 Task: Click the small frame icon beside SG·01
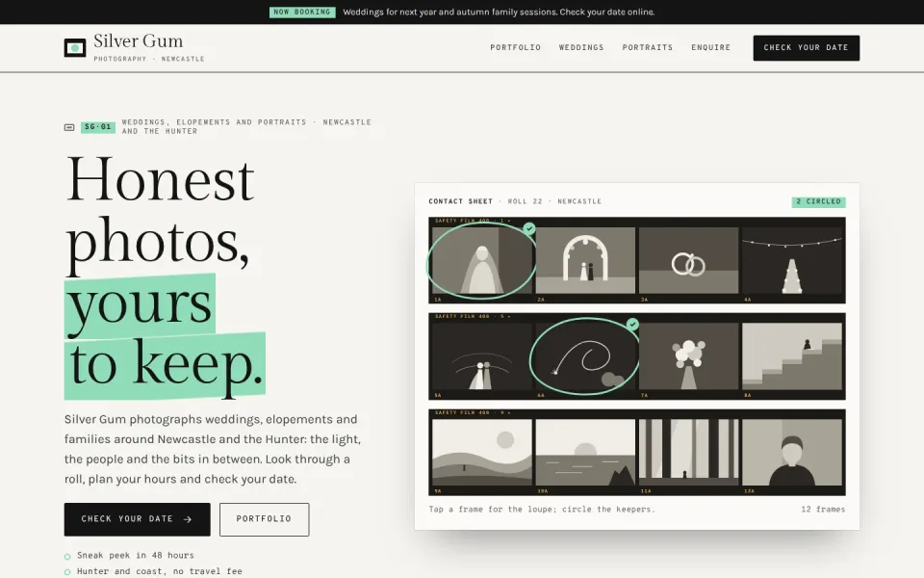point(69,127)
